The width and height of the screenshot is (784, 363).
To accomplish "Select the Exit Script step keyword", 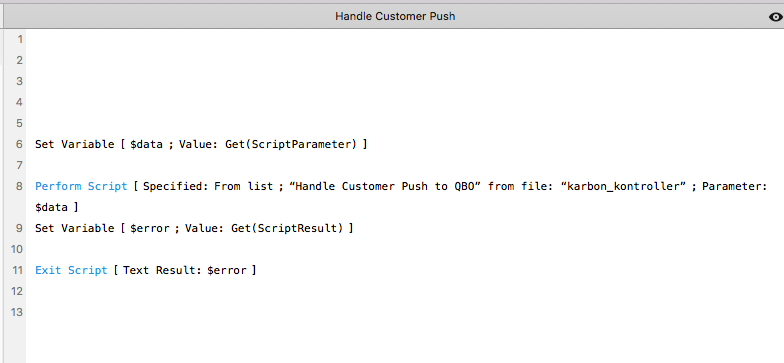I will pyautogui.click(x=71, y=270).
